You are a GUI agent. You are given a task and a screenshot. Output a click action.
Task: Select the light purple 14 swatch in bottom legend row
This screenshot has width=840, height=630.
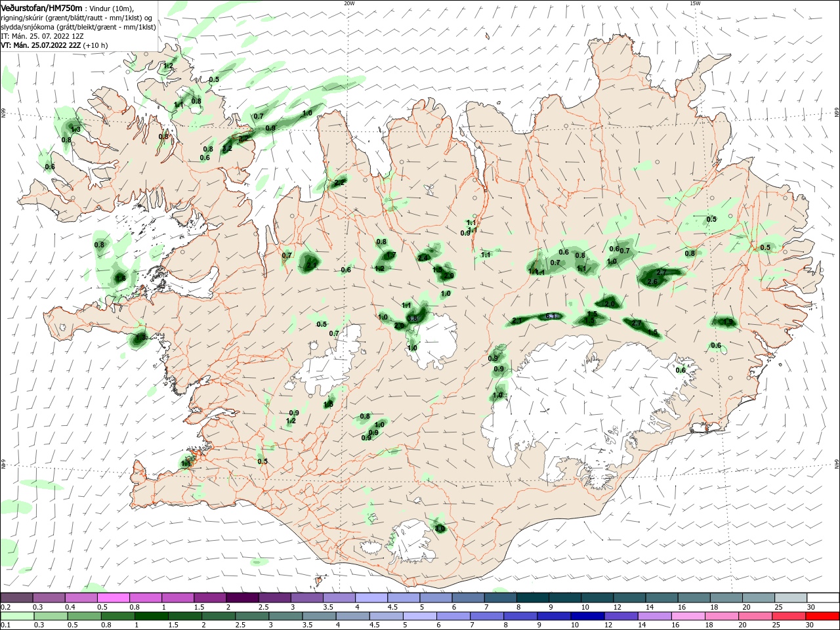(653, 616)
